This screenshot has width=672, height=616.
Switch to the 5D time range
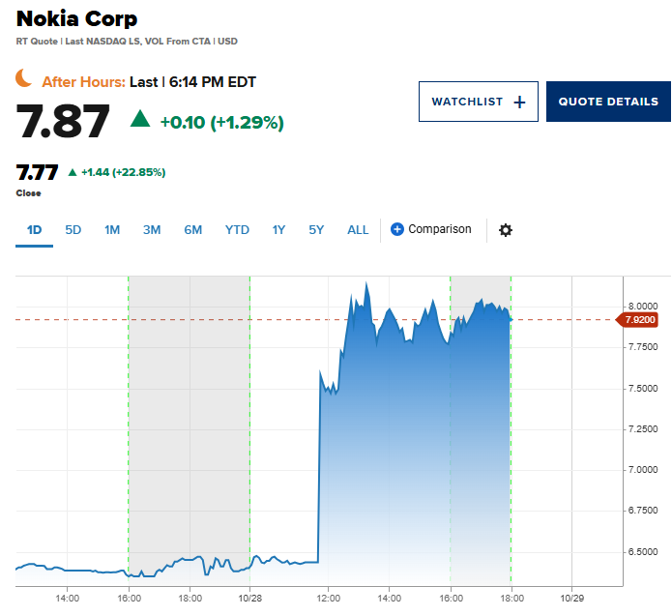pyautogui.click(x=73, y=230)
